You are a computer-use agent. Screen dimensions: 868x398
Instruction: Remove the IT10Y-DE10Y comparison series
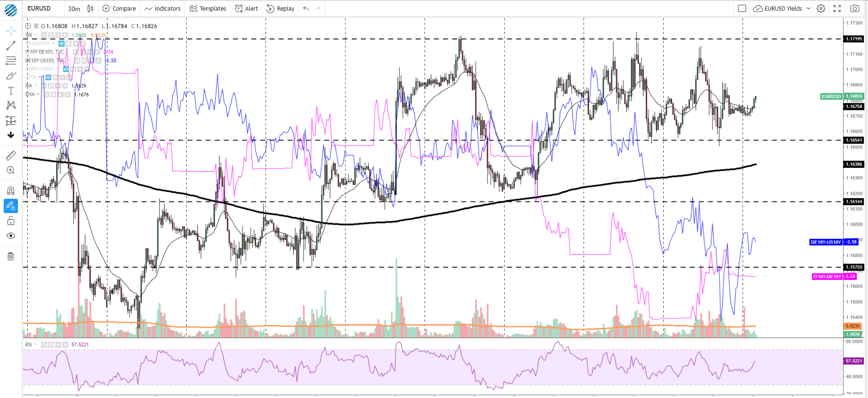point(97,52)
